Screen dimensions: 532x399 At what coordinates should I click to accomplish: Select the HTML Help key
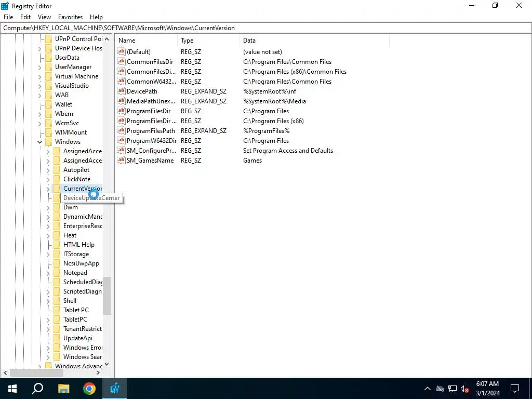pos(79,245)
